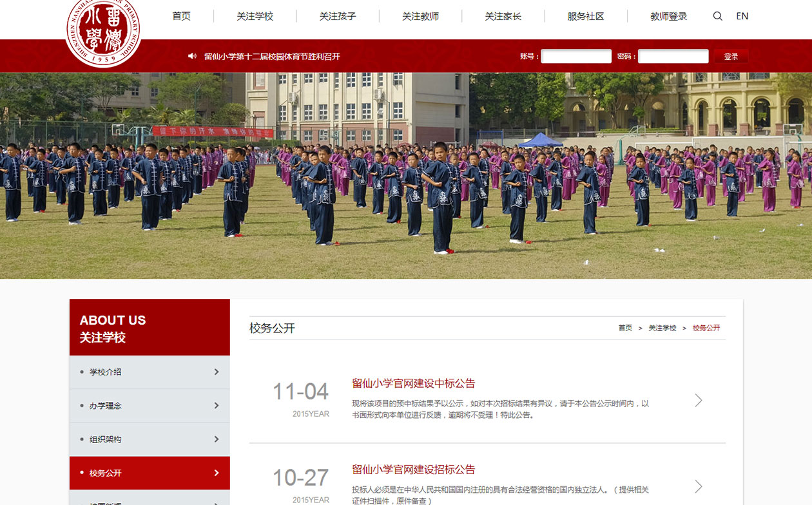Open 服务社区 in the top navigation
Image resolution: width=812 pixels, height=505 pixels.
586,16
